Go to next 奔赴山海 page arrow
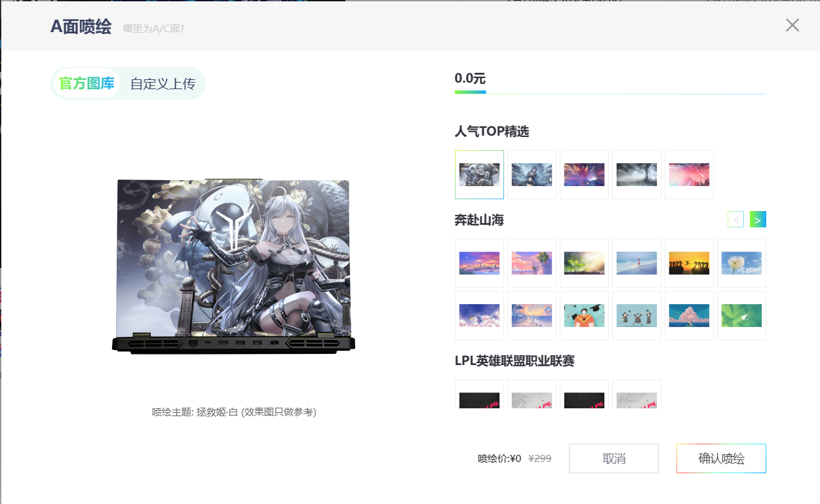This screenshot has height=504, width=820. point(758,220)
